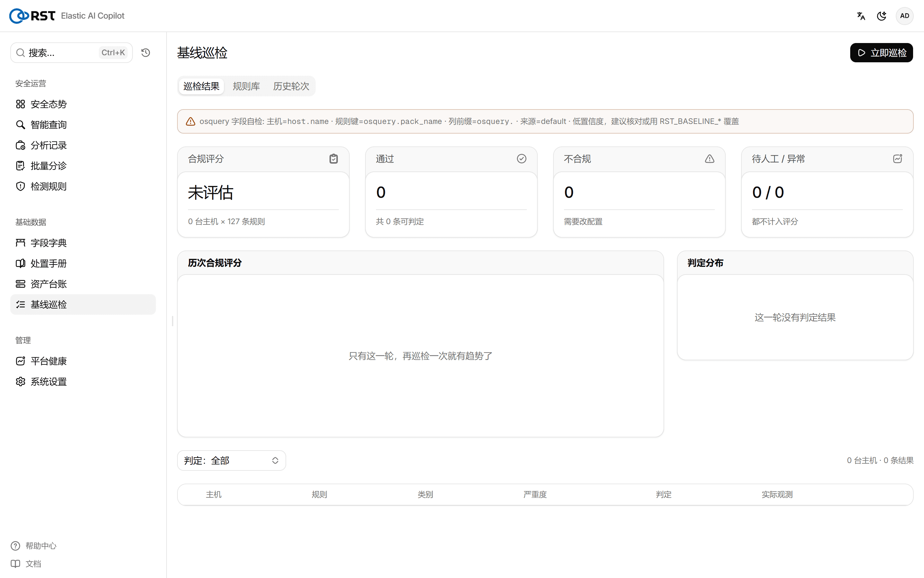Click clipboard icon on 合规评分 card

coord(333,159)
